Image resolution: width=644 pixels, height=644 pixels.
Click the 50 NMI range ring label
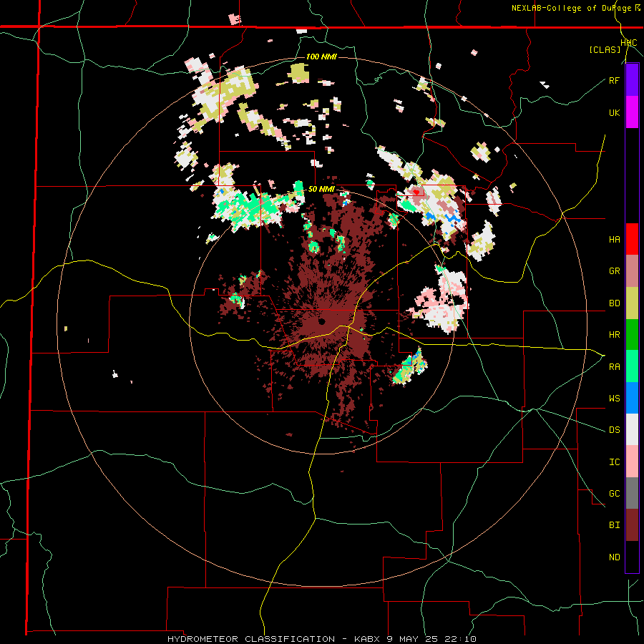pos(321,190)
